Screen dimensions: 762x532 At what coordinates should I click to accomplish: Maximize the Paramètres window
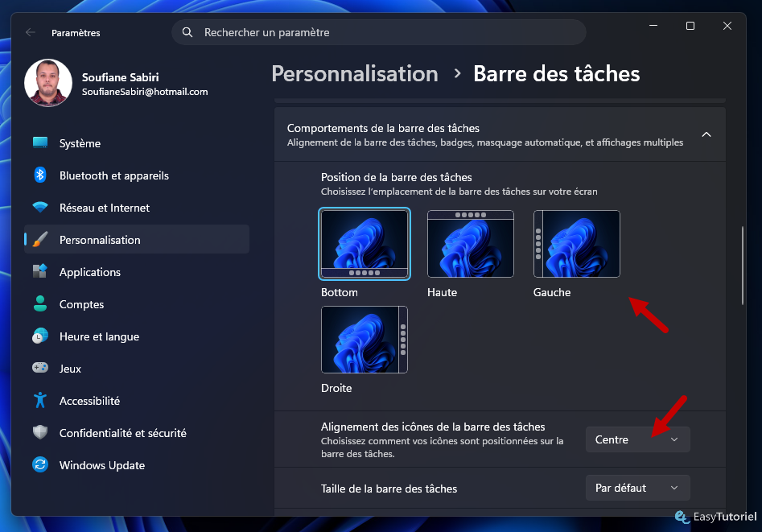point(690,25)
